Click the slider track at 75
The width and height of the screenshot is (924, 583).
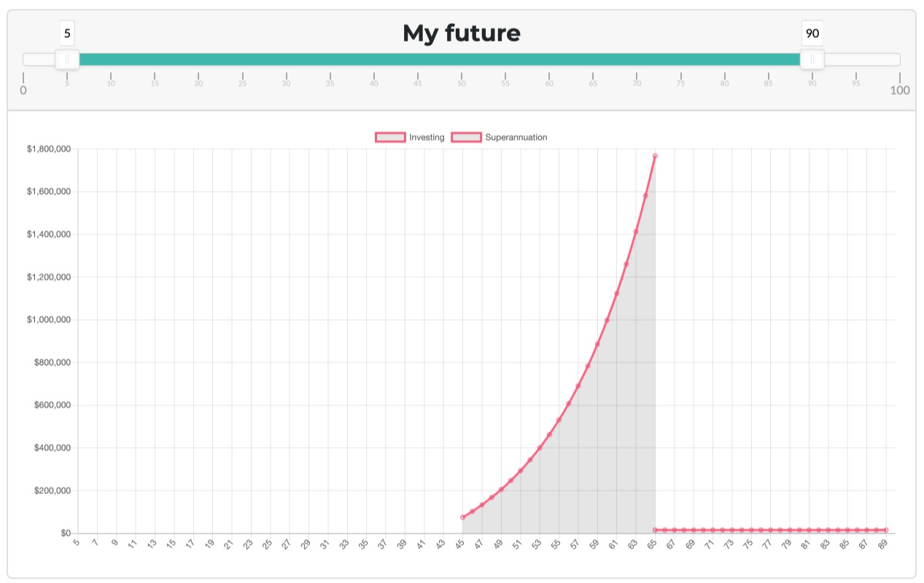click(x=680, y=60)
